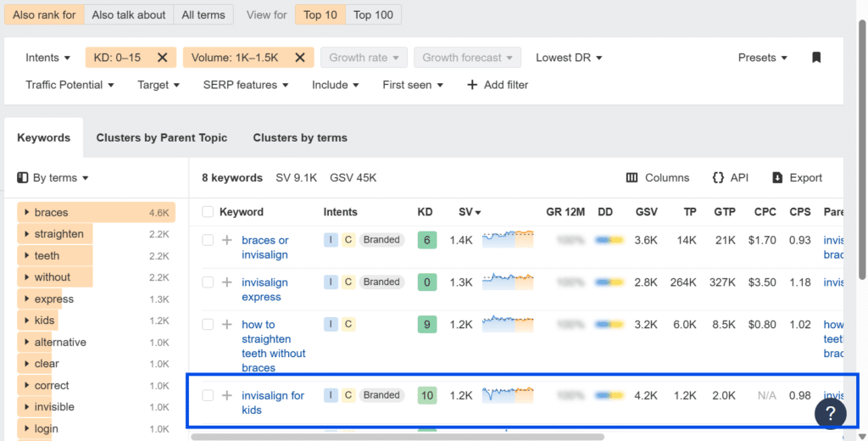Open the Include filter dropdown
The width and height of the screenshot is (868, 441).
coord(336,85)
